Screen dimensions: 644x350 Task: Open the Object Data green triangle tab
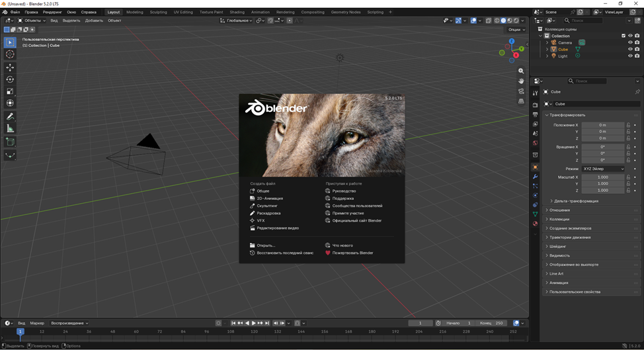535,214
